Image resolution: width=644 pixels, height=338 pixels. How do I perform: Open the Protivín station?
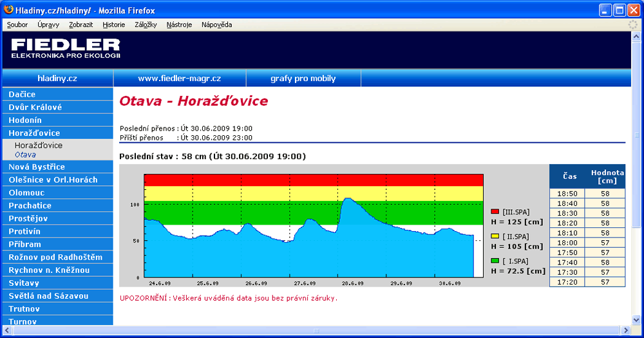(57, 231)
